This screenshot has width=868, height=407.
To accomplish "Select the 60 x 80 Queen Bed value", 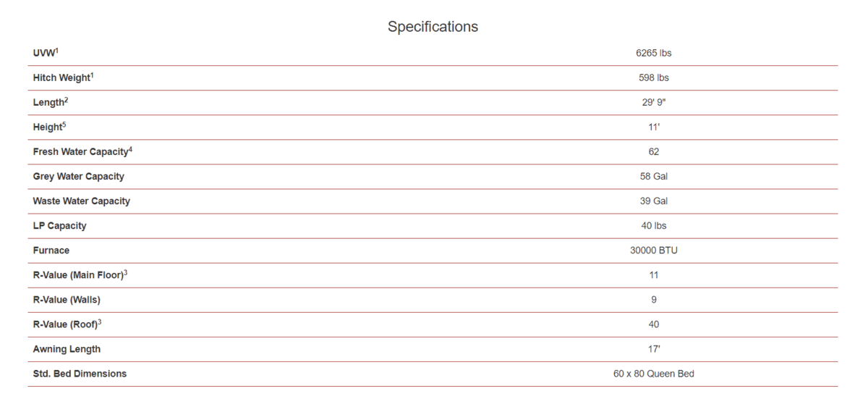I will point(653,374).
